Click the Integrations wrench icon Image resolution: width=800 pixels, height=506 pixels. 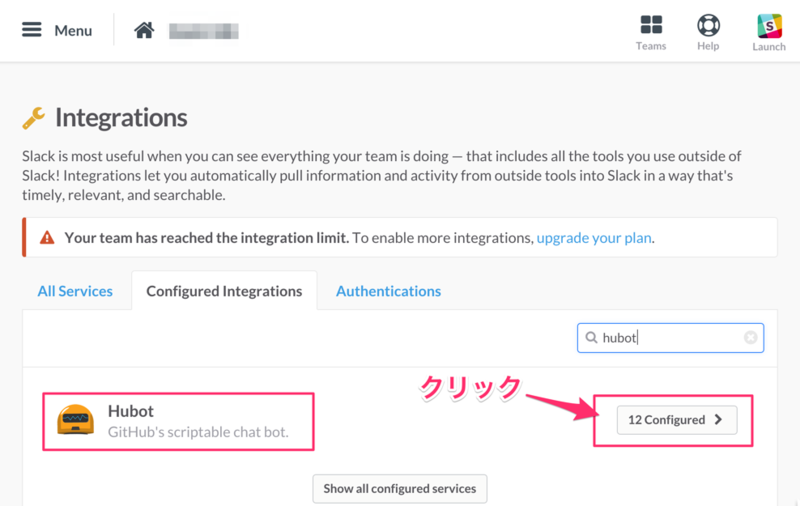point(34,118)
